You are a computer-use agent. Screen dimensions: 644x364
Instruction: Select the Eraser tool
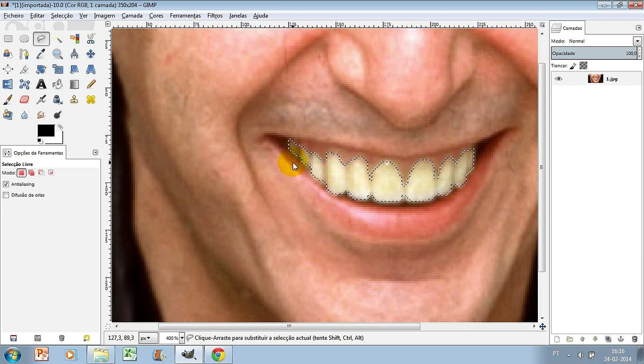pyautogui.click(x=24, y=100)
